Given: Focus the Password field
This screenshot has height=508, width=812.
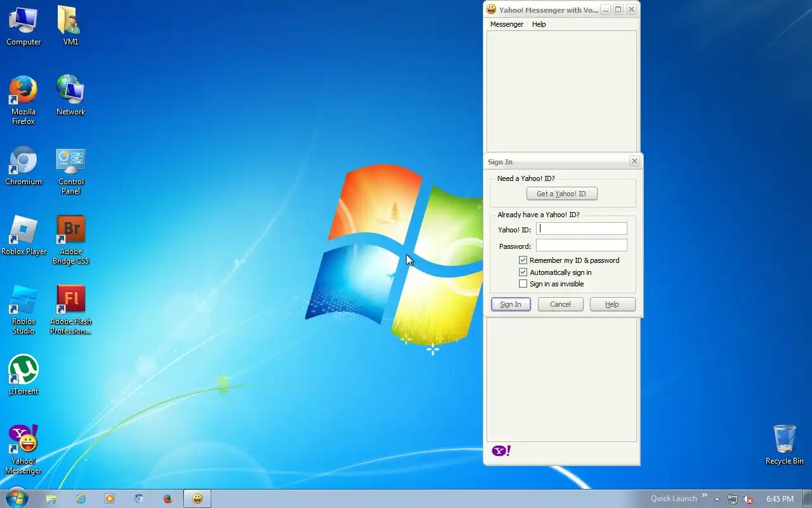Looking at the screenshot, I should (x=582, y=246).
